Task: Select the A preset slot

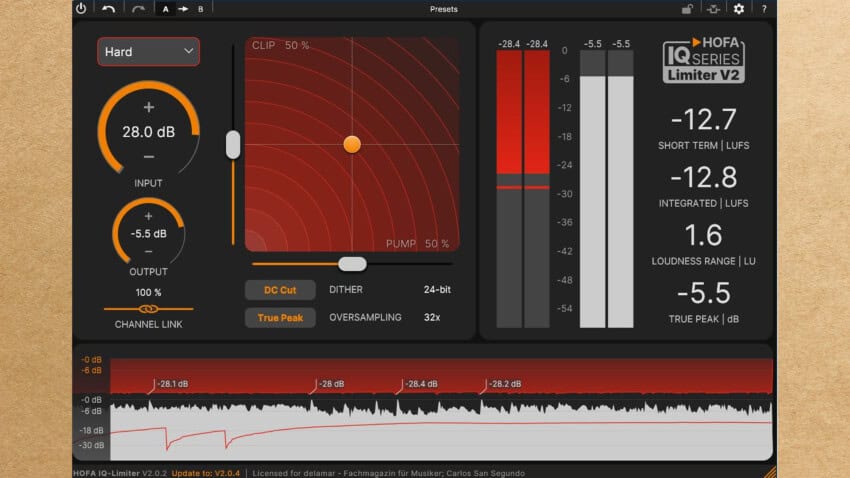Action: tap(165, 9)
